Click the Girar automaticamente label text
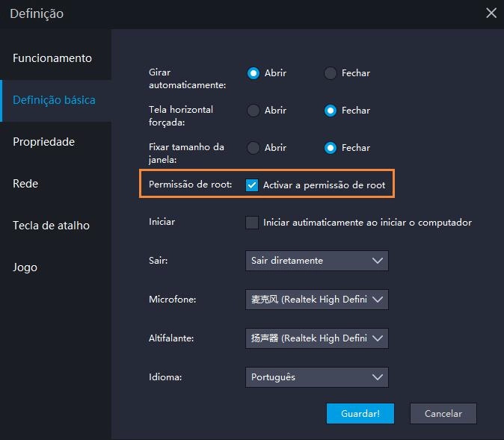The image size is (504, 440). (x=188, y=78)
